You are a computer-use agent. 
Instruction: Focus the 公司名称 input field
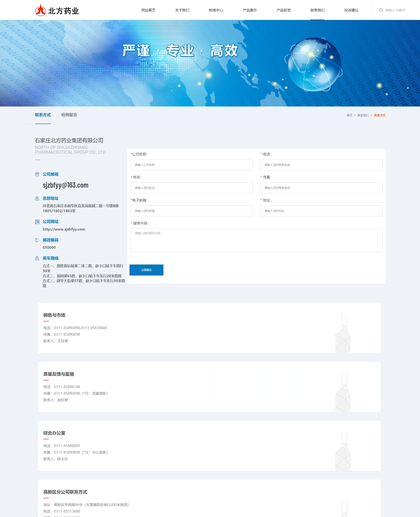tap(192, 165)
